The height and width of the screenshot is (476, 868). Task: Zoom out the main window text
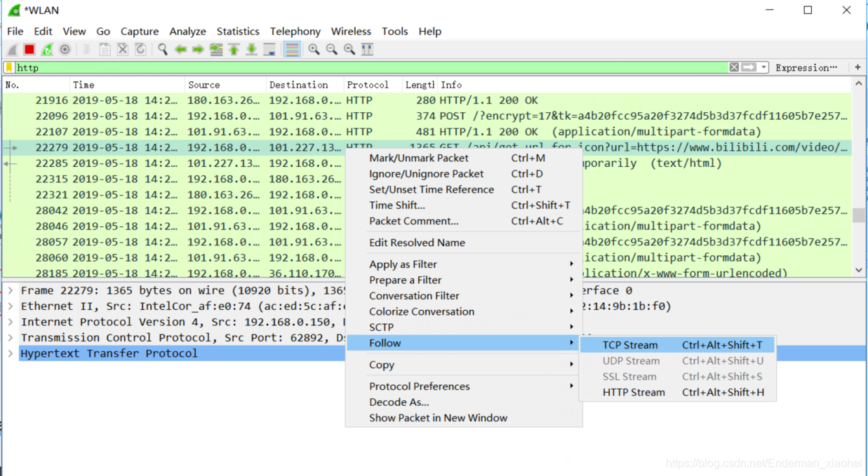(331, 50)
